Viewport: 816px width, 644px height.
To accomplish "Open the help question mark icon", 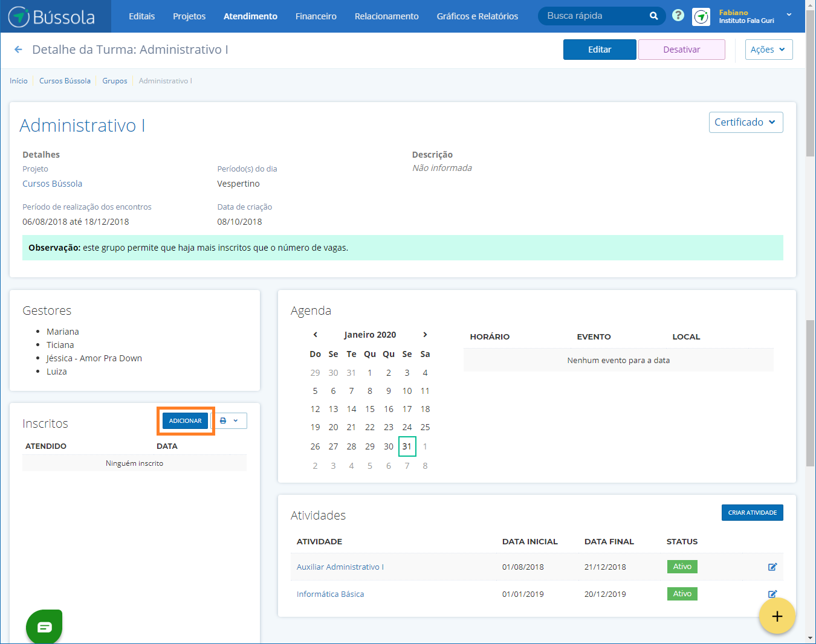I will pyautogui.click(x=678, y=16).
